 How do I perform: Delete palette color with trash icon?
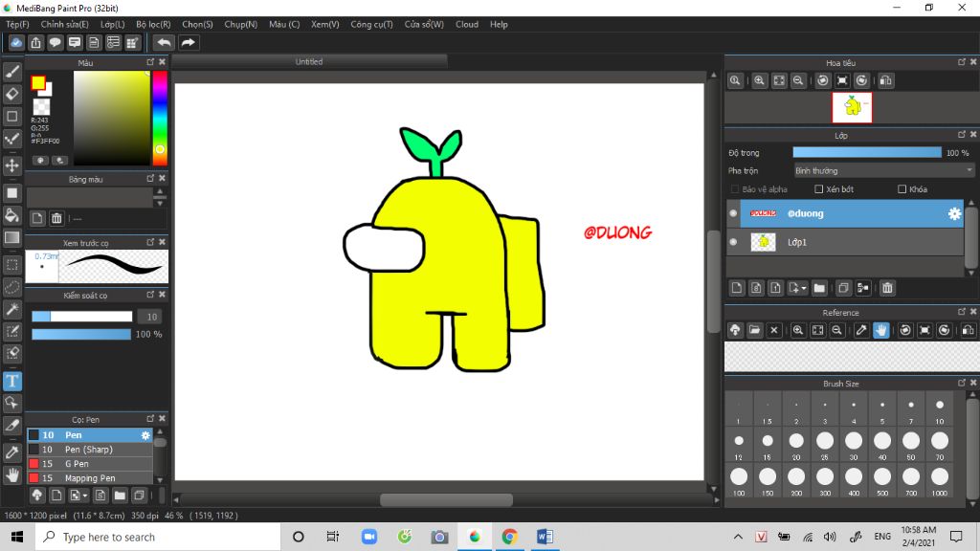pos(56,218)
